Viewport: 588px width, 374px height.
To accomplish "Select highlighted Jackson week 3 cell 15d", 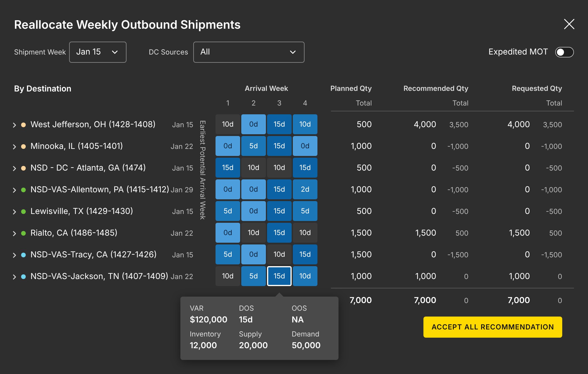I will pos(279,276).
